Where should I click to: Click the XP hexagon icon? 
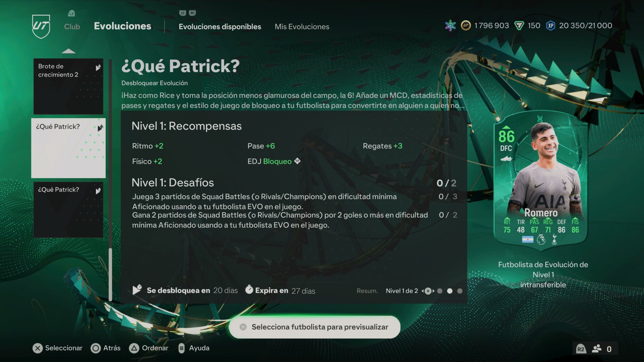(x=551, y=25)
